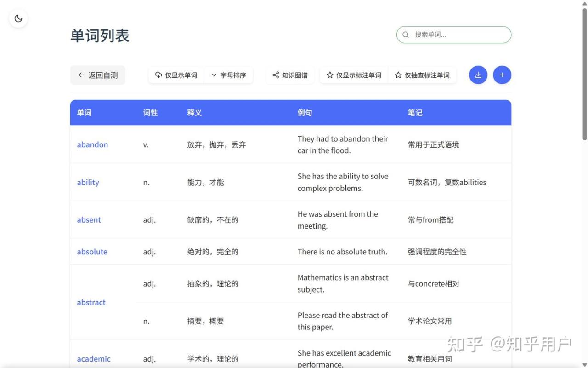Click the chevron arrow beside 字母排序
This screenshot has height=368, width=588.
[214, 75]
